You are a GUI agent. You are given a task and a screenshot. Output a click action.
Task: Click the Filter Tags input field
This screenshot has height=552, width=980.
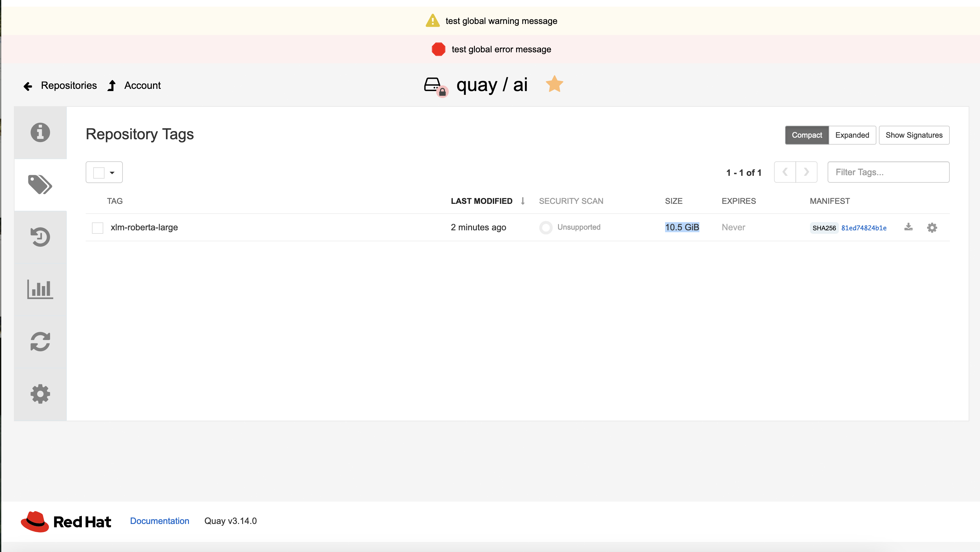click(x=888, y=172)
